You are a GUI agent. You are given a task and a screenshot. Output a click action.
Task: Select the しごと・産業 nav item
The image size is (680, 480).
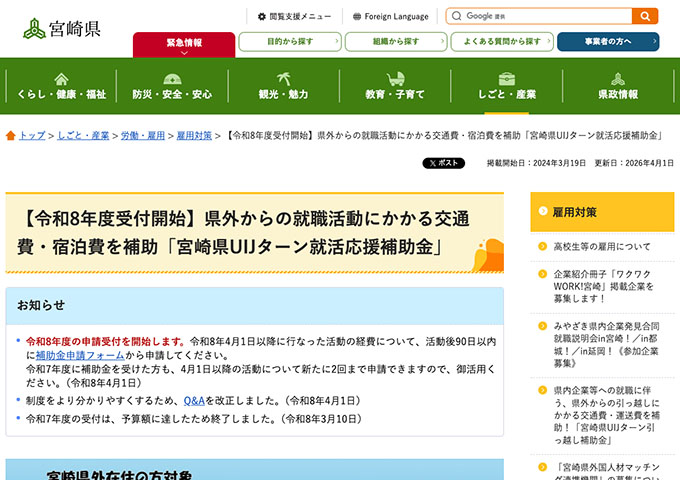507,86
